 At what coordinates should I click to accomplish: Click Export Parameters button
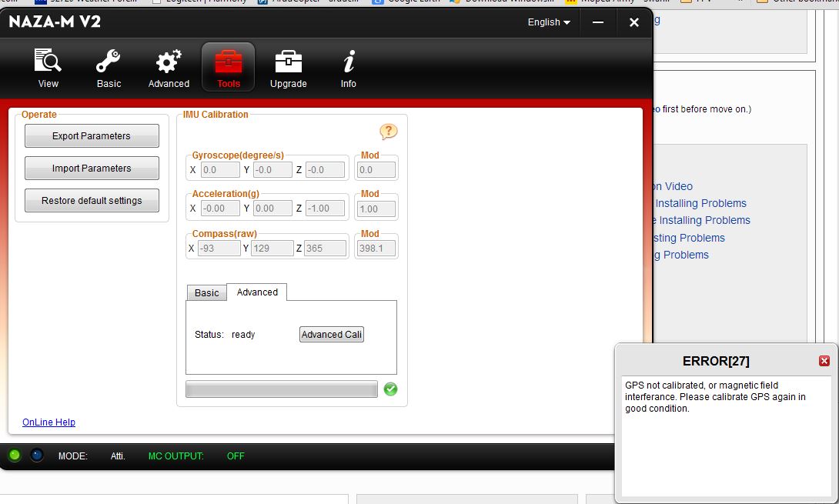pyautogui.click(x=92, y=136)
